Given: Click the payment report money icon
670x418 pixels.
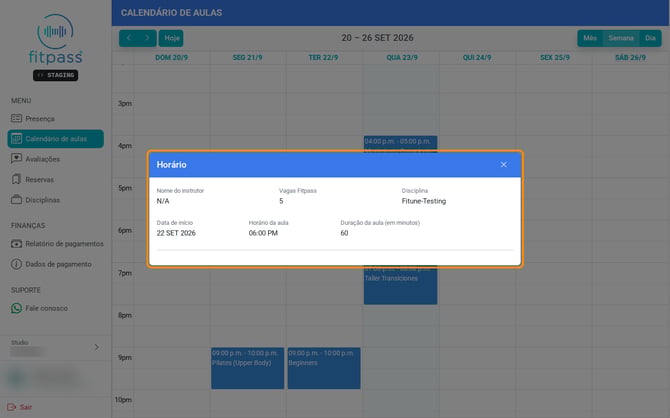Looking at the screenshot, I should (x=16, y=244).
